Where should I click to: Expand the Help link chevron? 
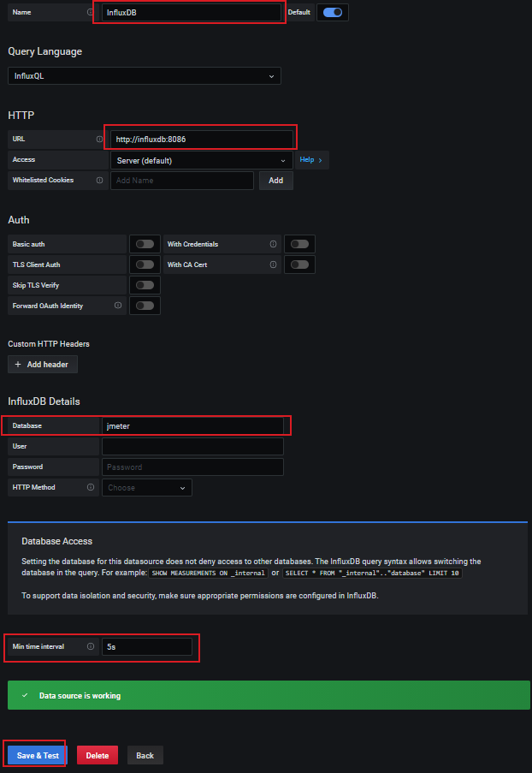(320, 160)
